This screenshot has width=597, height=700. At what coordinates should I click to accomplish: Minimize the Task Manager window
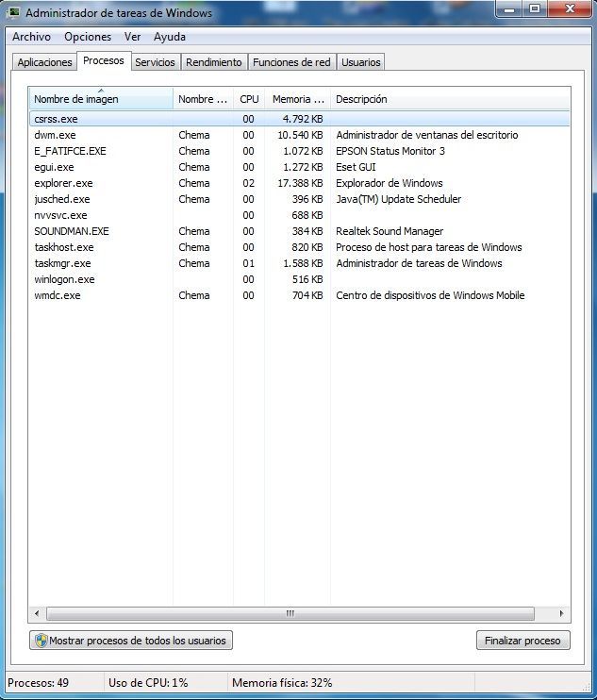coord(509,8)
